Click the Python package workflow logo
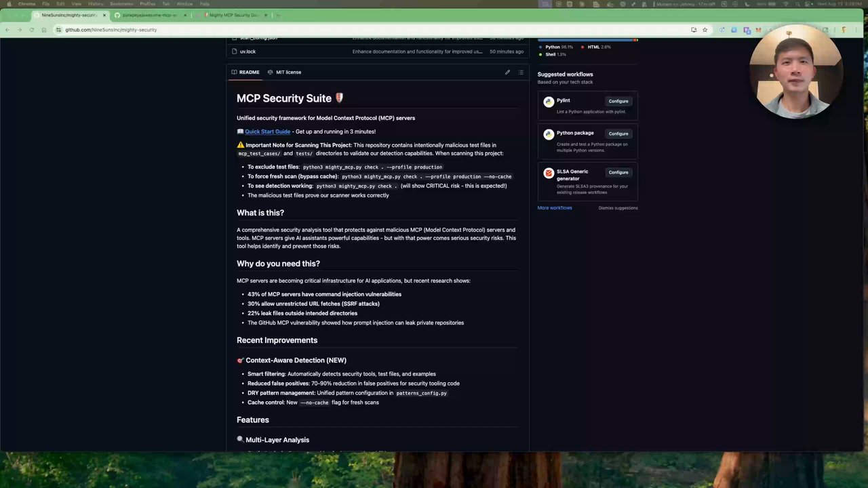 point(549,134)
